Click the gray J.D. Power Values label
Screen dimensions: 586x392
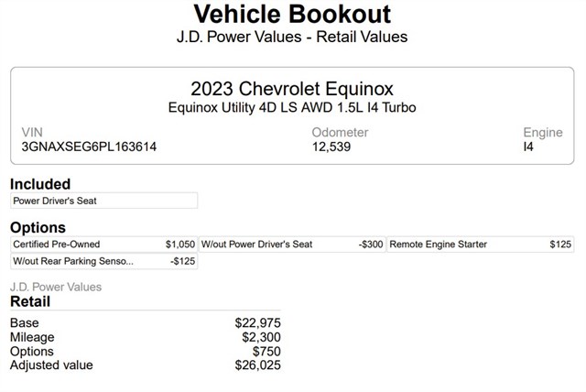pos(56,287)
